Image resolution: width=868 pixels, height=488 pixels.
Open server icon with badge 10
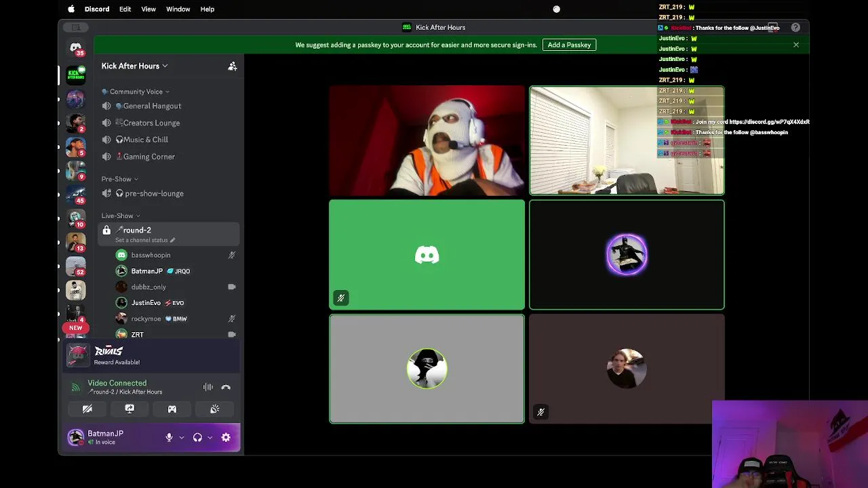pyautogui.click(x=75, y=218)
